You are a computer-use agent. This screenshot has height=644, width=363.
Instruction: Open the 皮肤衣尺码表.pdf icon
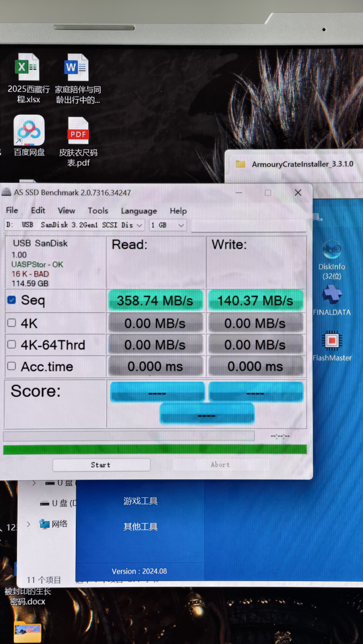78,131
